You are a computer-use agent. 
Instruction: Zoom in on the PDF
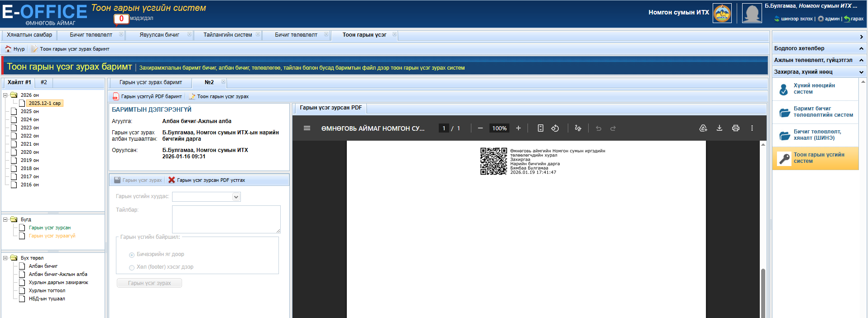click(x=518, y=128)
